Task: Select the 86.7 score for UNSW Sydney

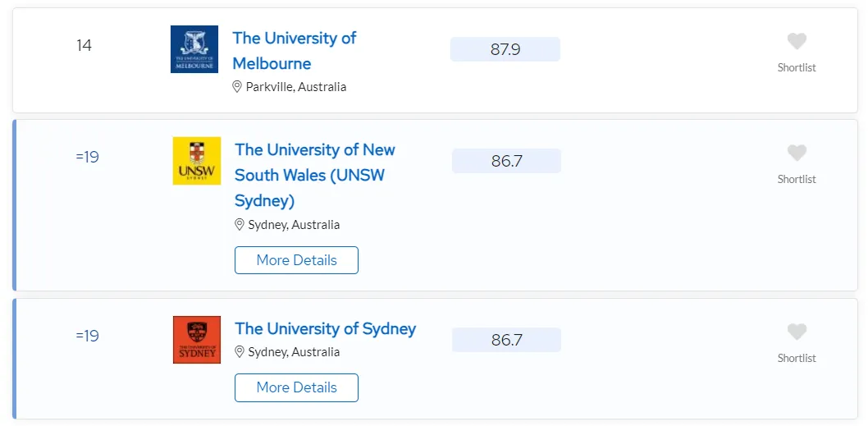Action: [506, 161]
